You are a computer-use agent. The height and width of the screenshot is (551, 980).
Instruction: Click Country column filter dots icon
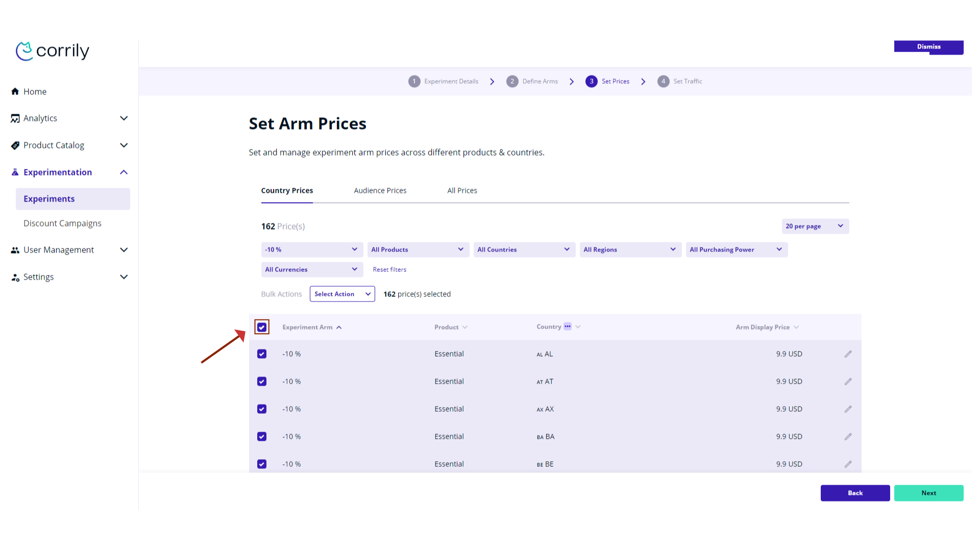point(568,327)
